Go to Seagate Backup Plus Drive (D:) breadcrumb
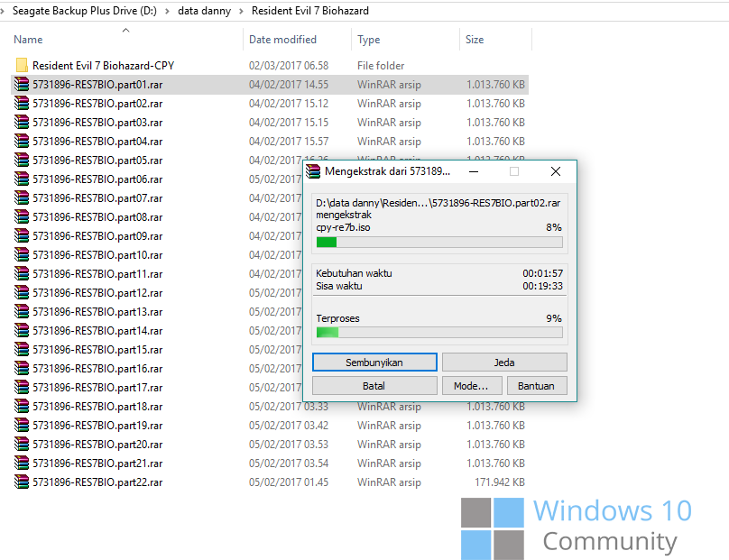This screenshot has height=560, width=729. click(x=85, y=11)
